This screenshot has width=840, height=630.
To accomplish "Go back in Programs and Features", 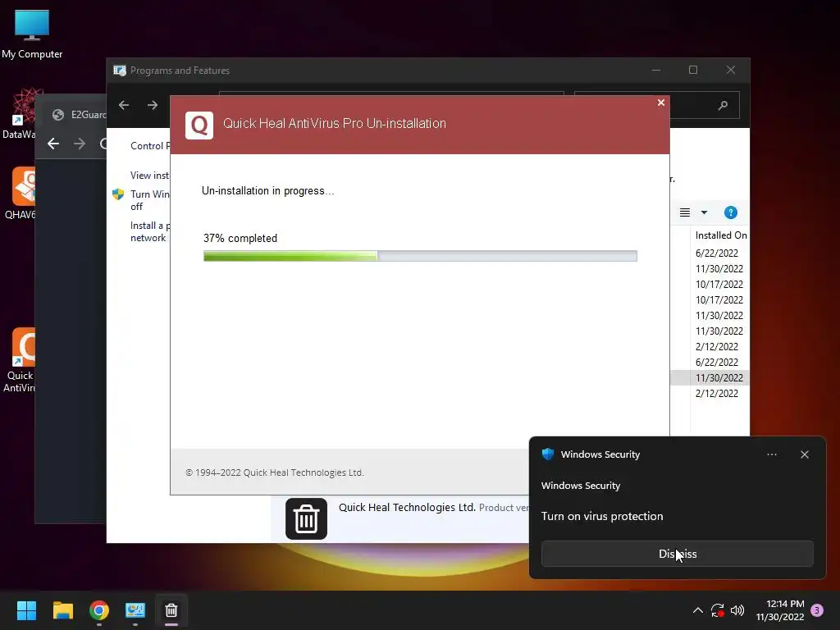I will 124,105.
